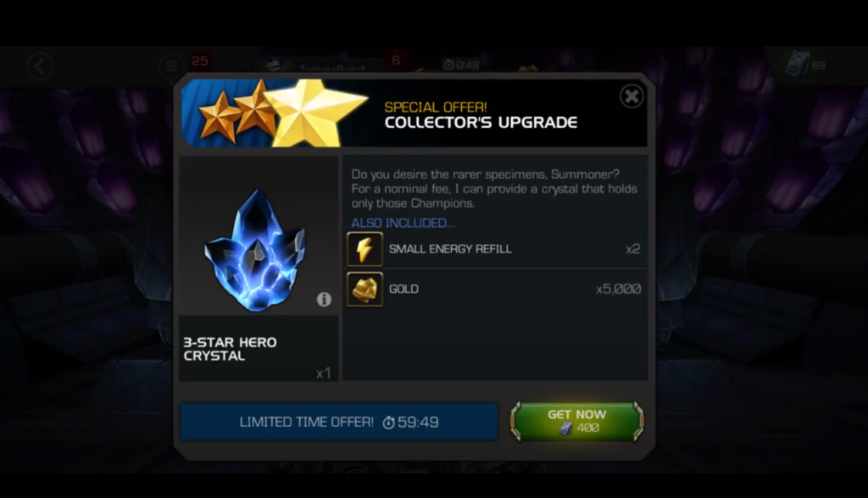The image size is (868, 498).
Task: Click the units icon beside 400 price
Action: pos(565,429)
